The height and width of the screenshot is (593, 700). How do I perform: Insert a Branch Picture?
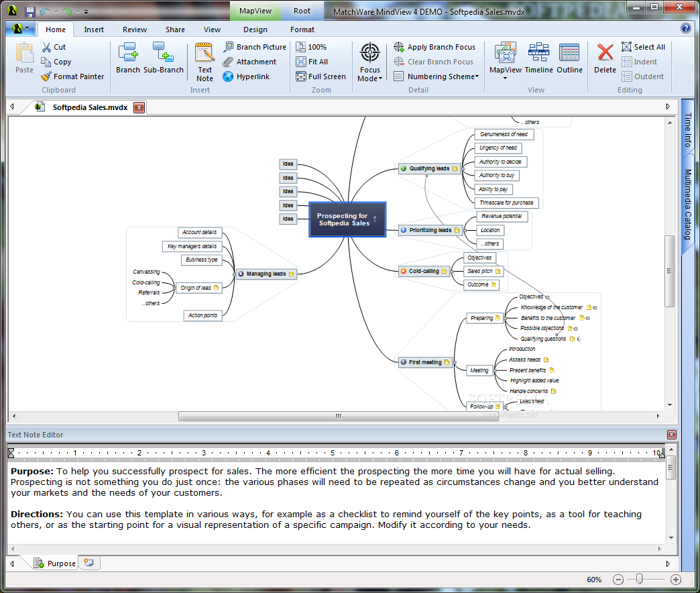(x=255, y=47)
